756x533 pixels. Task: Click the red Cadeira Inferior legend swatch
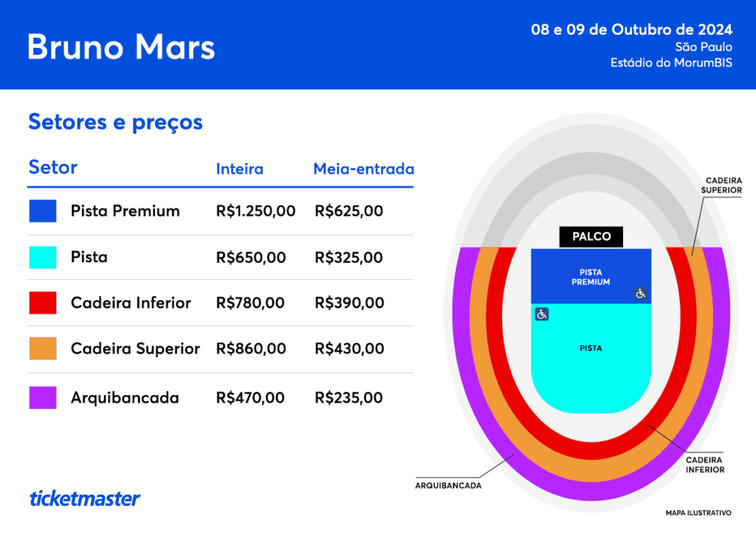tap(43, 303)
